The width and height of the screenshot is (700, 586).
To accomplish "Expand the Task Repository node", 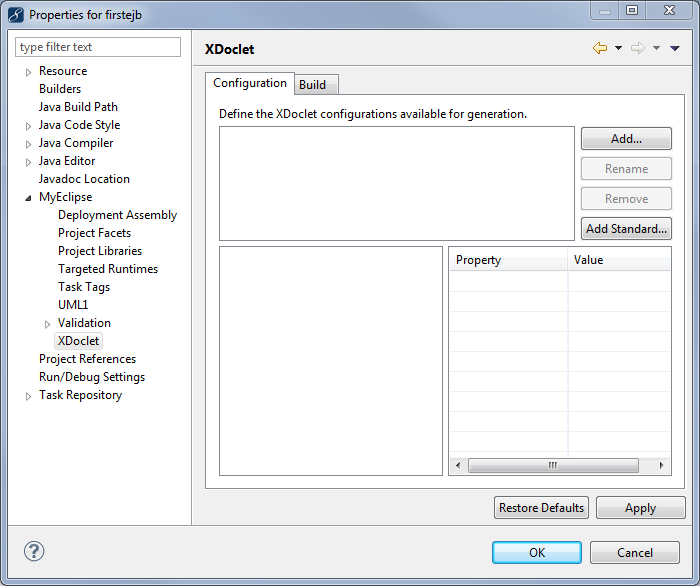I will (29, 396).
